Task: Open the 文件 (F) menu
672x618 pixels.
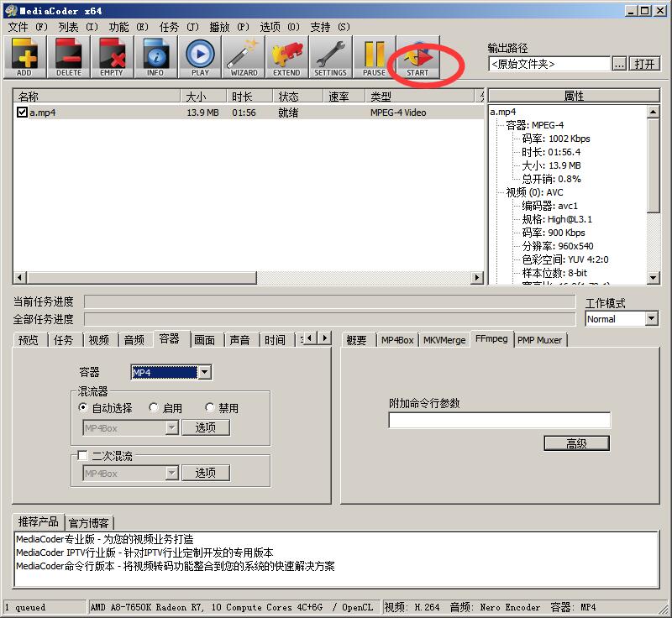Action: pyautogui.click(x=28, y=27)
